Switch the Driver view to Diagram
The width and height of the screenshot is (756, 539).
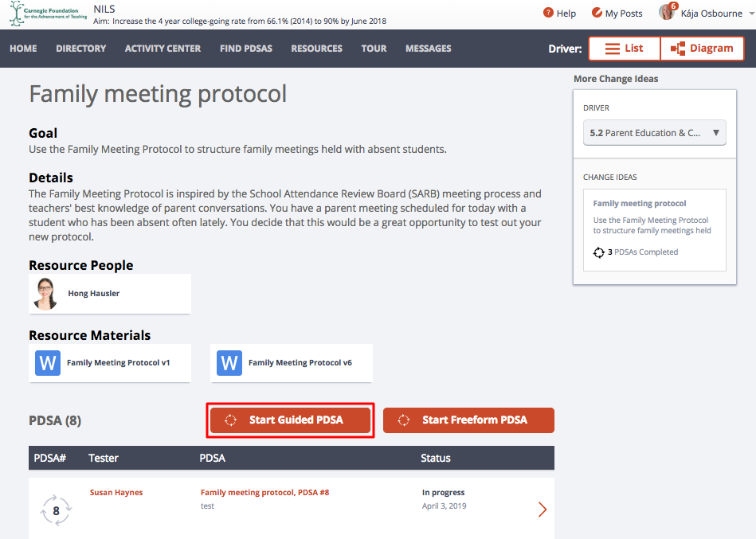[702, 49]
